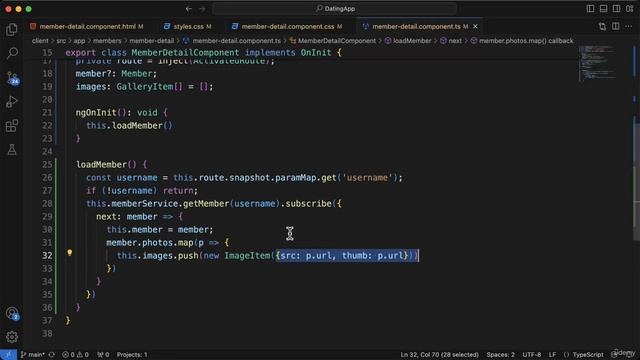Click line number 32 in the gutter
This screenshot has width=640, height=360.
tap(47, 256)
